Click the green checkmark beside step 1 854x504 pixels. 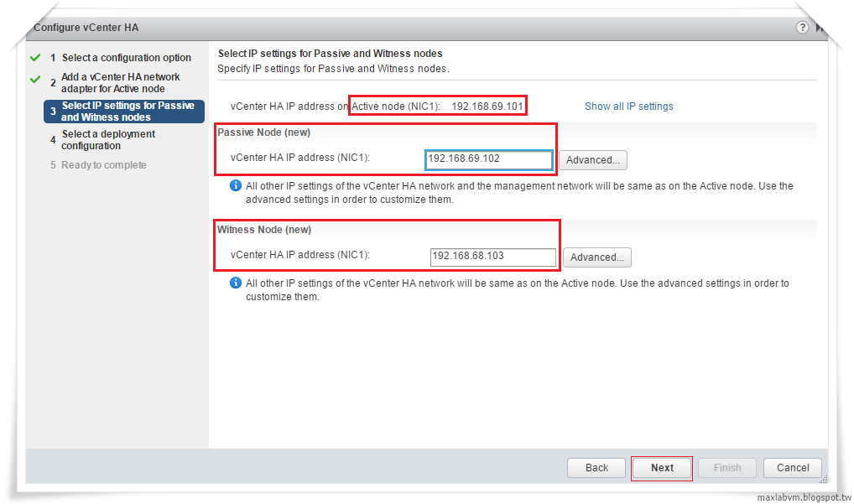(35, 57)
